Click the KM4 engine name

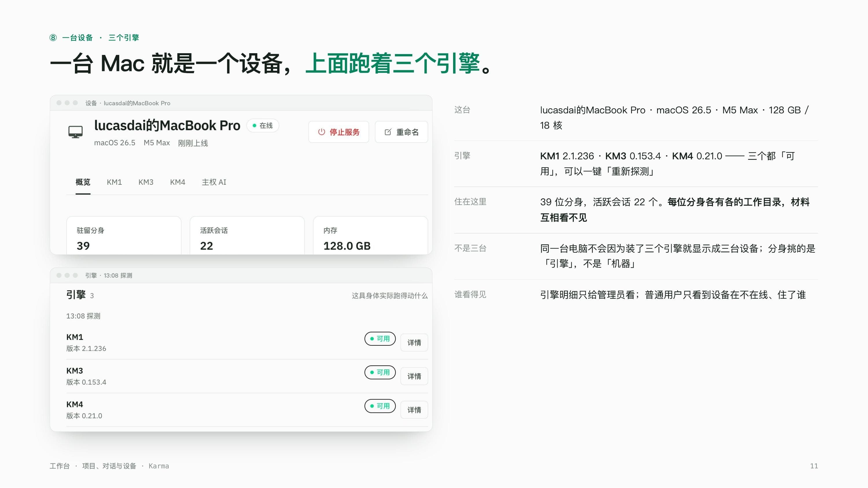coord(75,404)
